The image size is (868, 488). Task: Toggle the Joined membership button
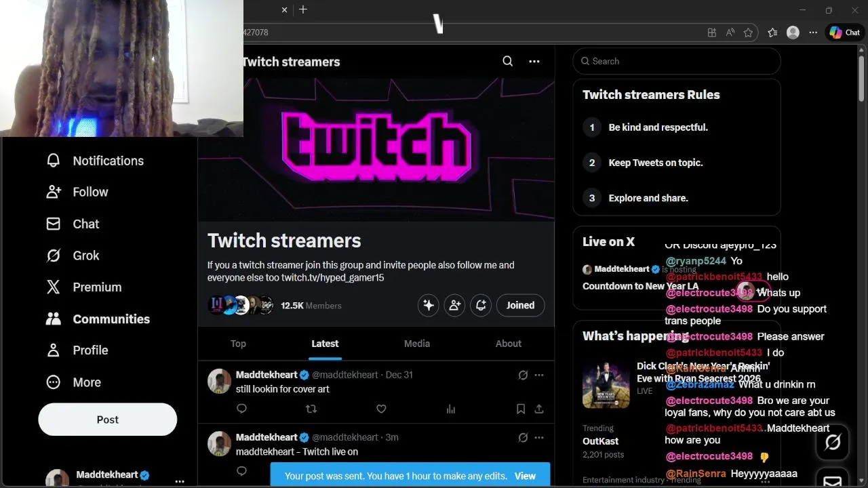point(520,306)
